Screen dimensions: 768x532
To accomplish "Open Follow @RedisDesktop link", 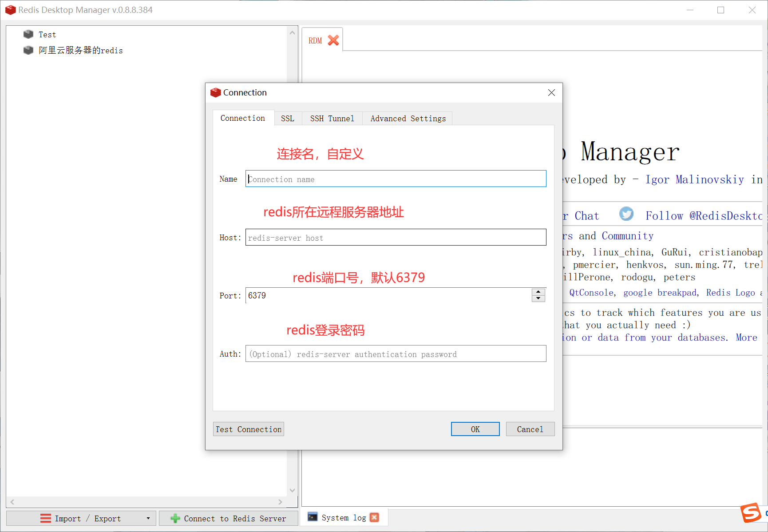I will (x=704, y=216).
